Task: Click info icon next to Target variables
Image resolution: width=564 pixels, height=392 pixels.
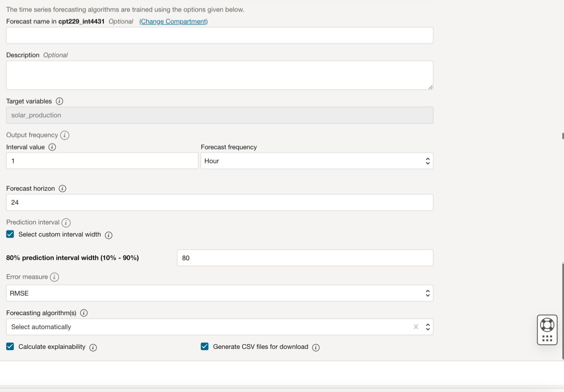Action: pos(60,101)
